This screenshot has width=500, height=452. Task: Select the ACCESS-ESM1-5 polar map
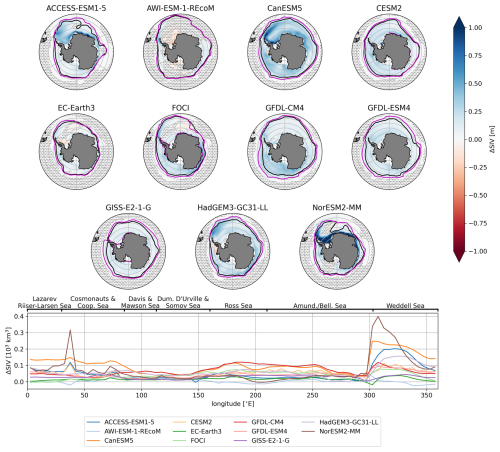pos(76,52)
